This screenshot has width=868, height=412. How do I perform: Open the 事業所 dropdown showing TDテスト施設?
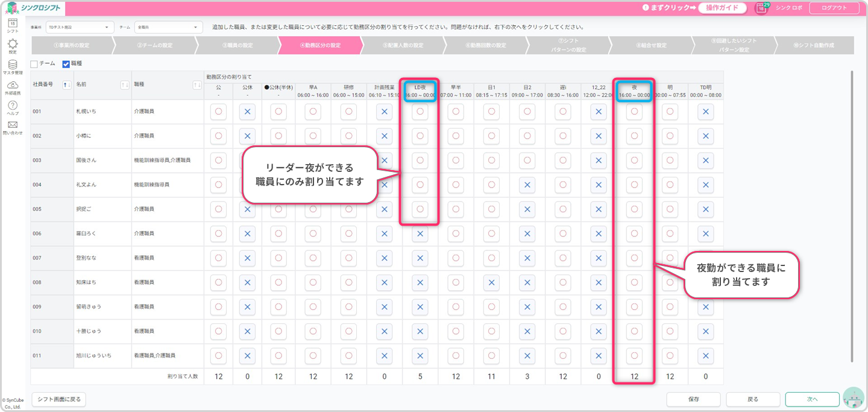coord(80,27)
